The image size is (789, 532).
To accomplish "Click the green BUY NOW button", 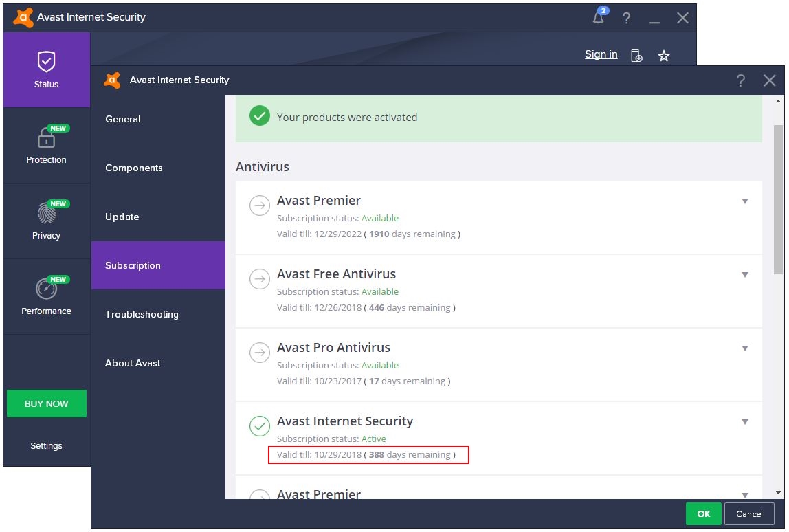I will tap(46, 403).
